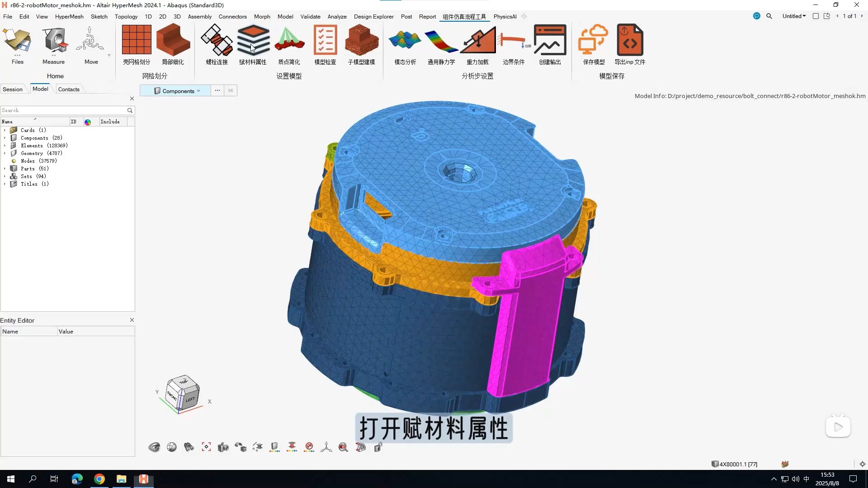Open the Morph menu
The width and height of the screenshot is (868, 488).
click(x=262, y=17)
